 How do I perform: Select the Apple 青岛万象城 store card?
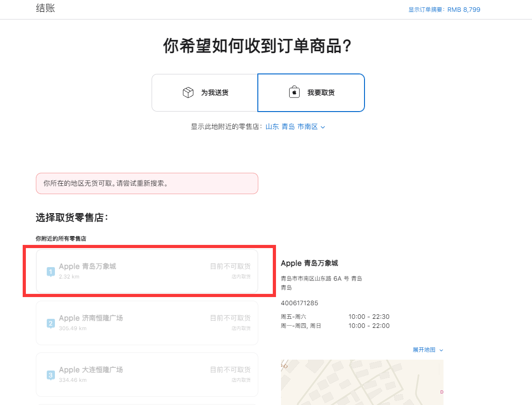coord(147,271)
